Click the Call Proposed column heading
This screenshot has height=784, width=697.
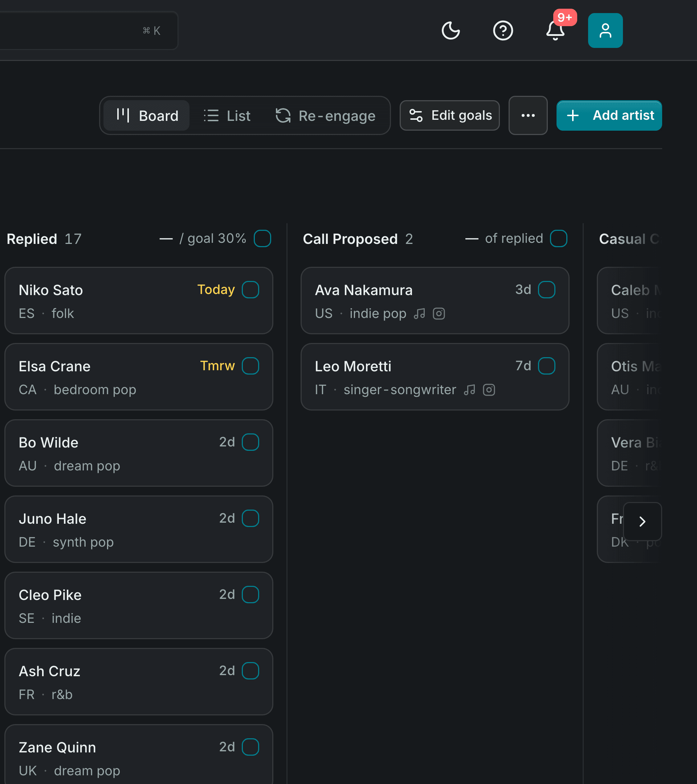pyautogui.click(x=350, y=239)
